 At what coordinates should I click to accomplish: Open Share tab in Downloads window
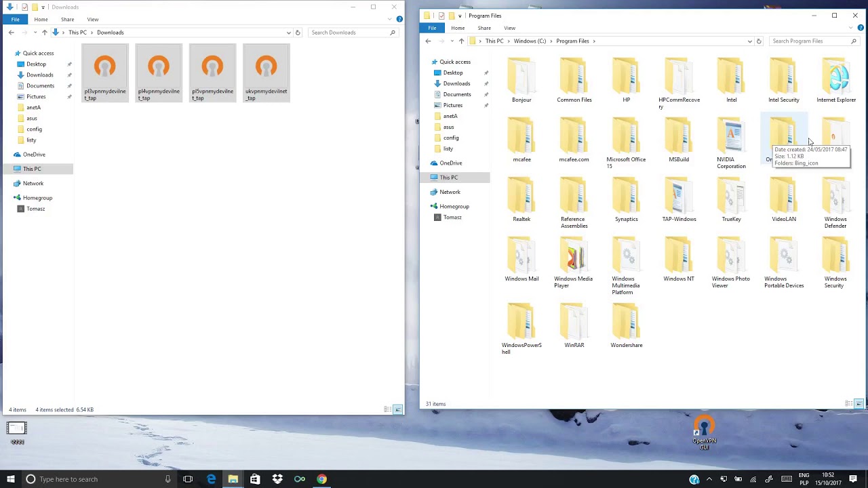click(x=67, y=19)
